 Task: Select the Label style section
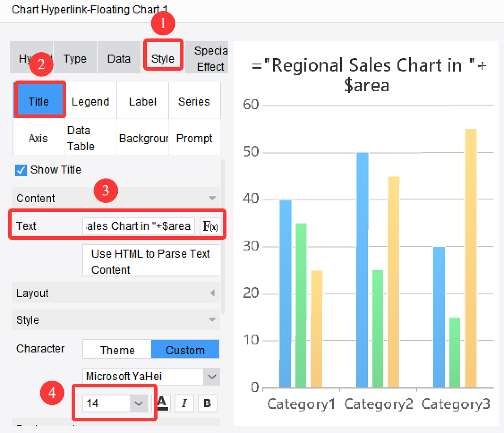coord(142,102)
